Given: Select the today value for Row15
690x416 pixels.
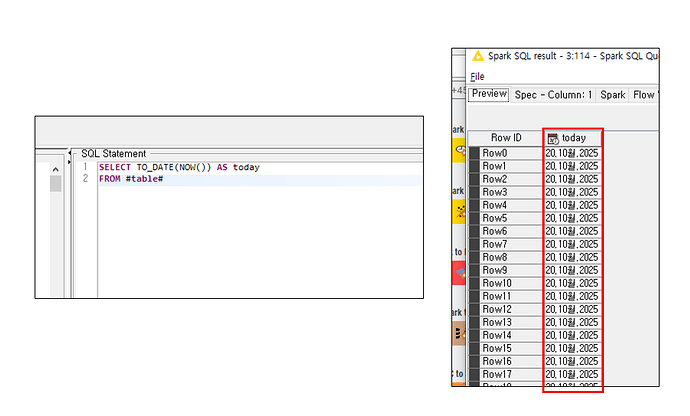Looking at the screenshot, I should (572, 348).
